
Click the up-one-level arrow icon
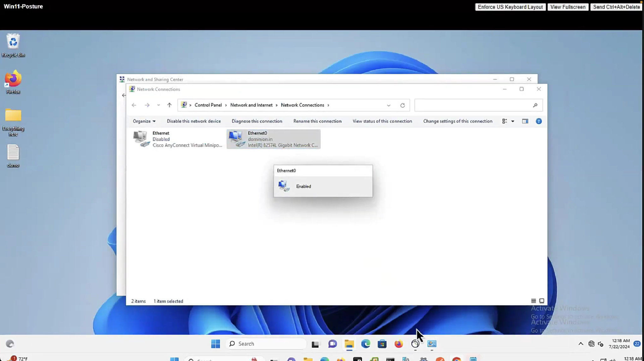(x=170, y=105)
